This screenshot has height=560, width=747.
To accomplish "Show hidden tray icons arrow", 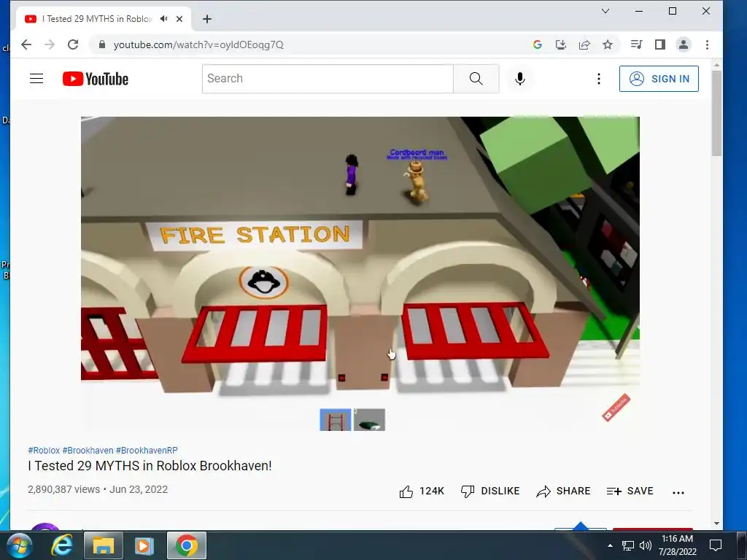I will [x=610, y=545].
